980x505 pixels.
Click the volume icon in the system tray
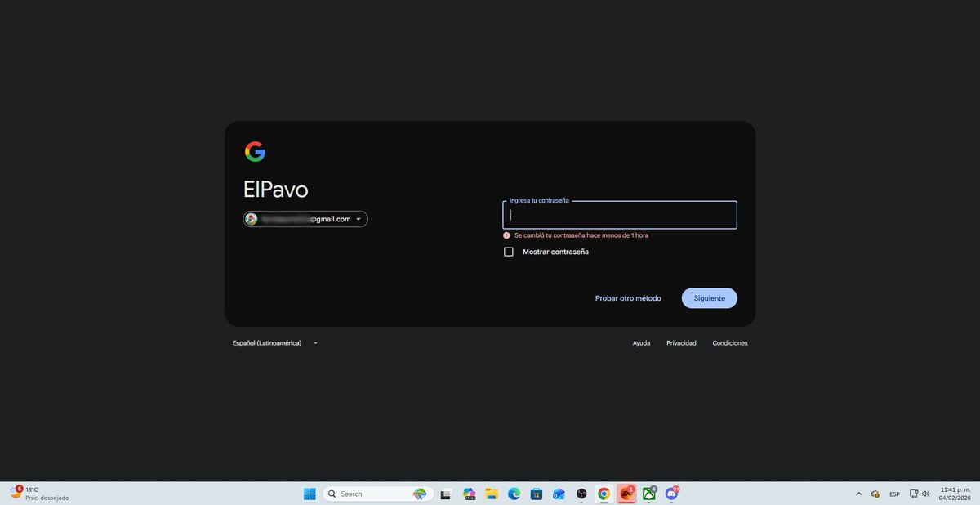(x=925, y=494)
